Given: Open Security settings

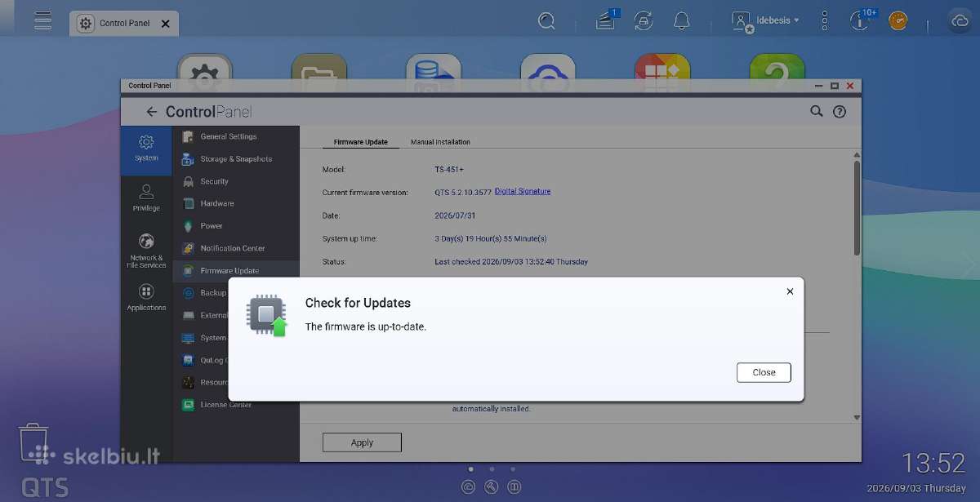Looking at the screenshot, I should [x=236, y=181].
